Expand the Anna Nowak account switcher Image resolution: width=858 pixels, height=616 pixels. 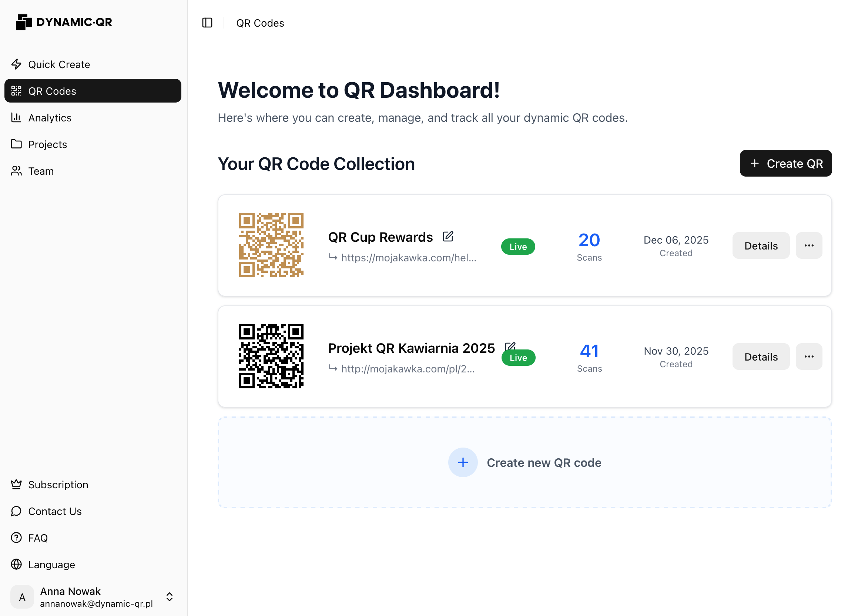point(170,596)
